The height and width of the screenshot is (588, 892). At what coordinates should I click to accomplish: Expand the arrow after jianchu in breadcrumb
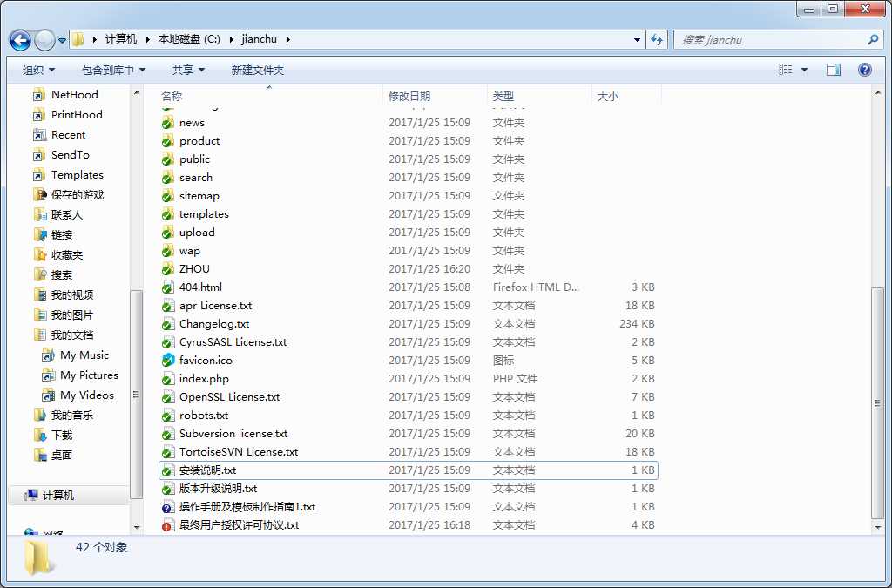pos(287,40)
